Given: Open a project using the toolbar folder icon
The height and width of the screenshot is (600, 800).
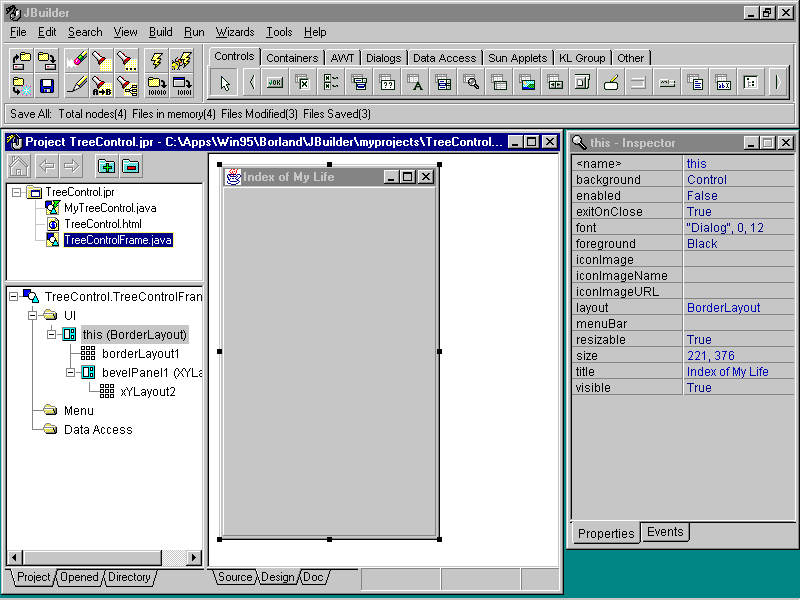Looking at the screenshot, I should 20,62.
